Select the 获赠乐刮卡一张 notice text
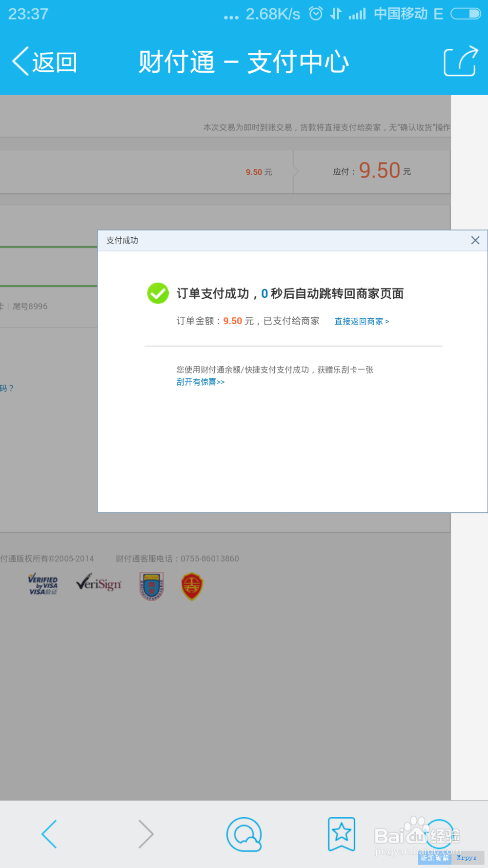 tap(346, 370)
